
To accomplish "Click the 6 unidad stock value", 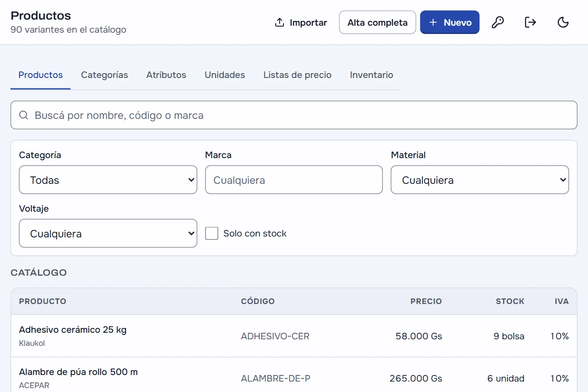I will (x=506, y=378).
